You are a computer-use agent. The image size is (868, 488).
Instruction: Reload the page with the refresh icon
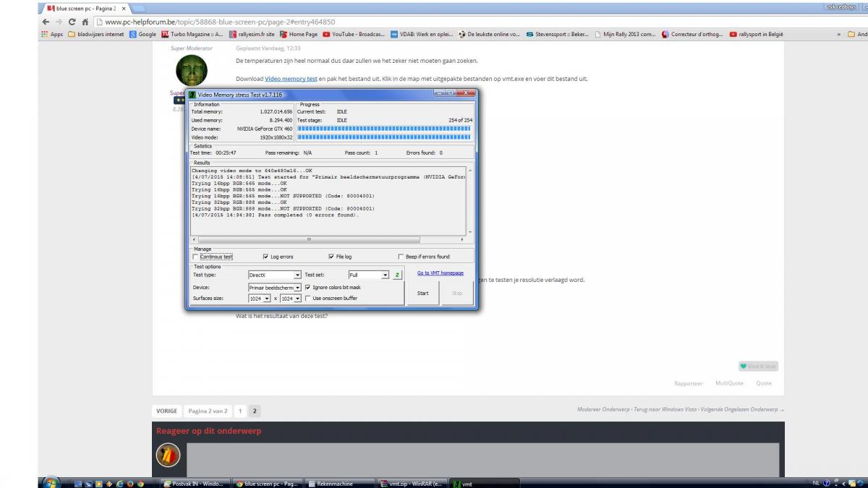pyautogui.click(x=72, y=22)
